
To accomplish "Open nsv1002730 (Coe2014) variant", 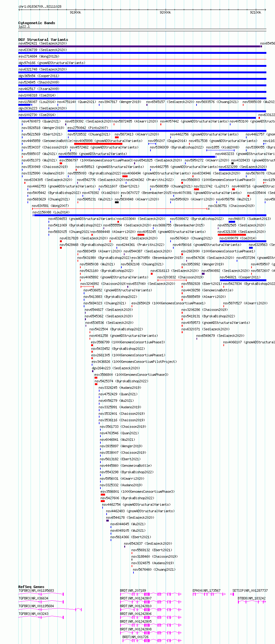I will pos(137,118).
